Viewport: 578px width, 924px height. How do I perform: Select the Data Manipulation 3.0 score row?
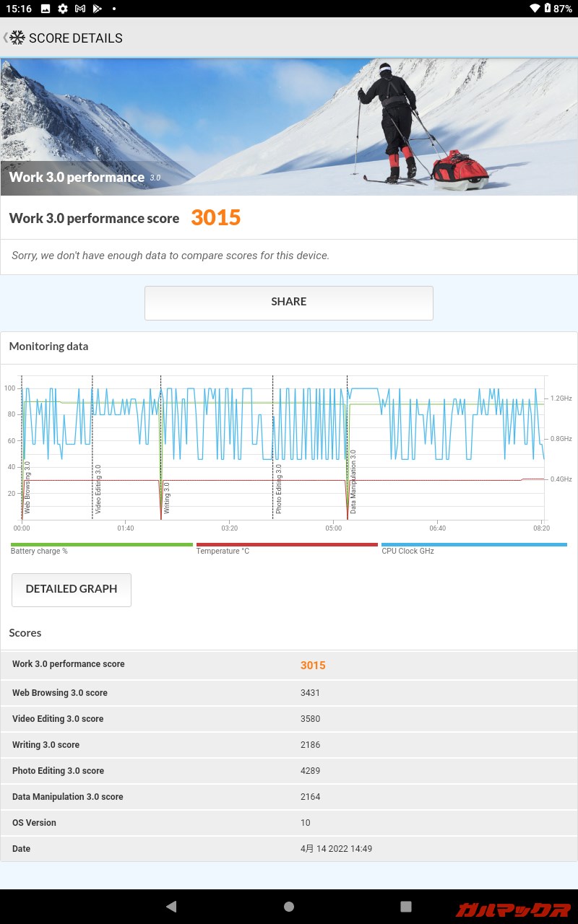click(x=289, y=797)
